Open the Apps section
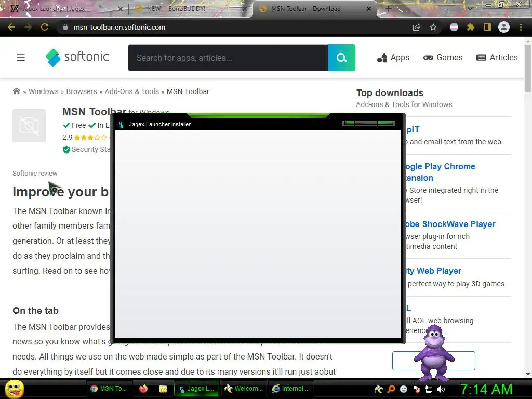 pos(393,57)
